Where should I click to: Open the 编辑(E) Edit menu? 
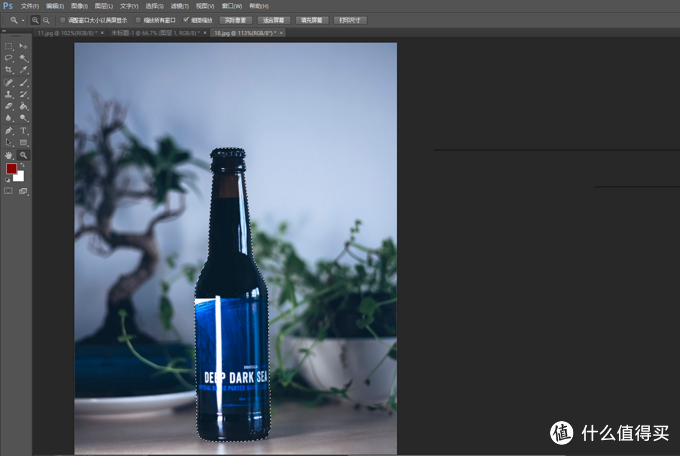point(55,6)
